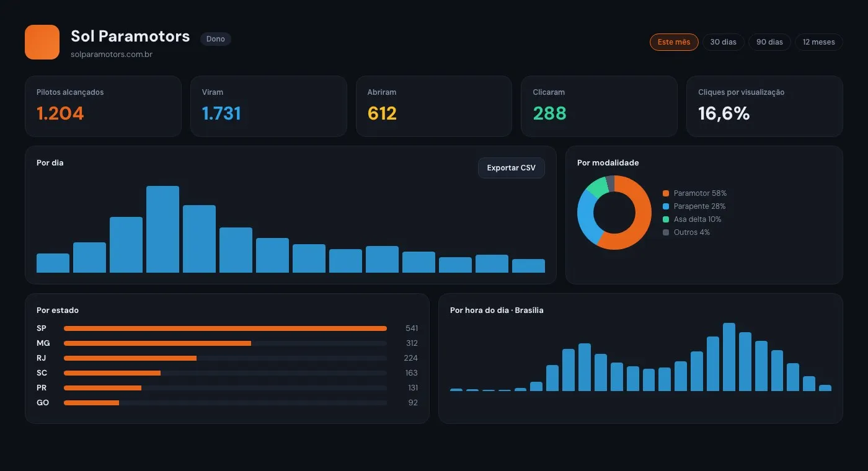Click the Cliques por visualização label
Screen dimensions: 868x471
pos(742,92)
